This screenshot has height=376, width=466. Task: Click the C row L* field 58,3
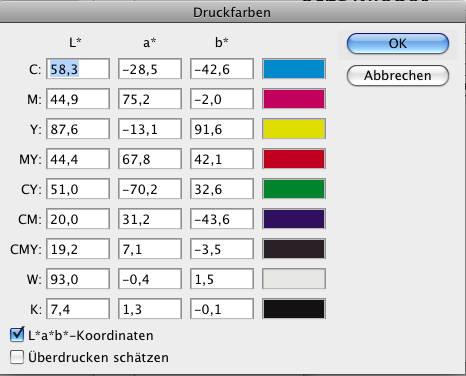pos(78,69)
